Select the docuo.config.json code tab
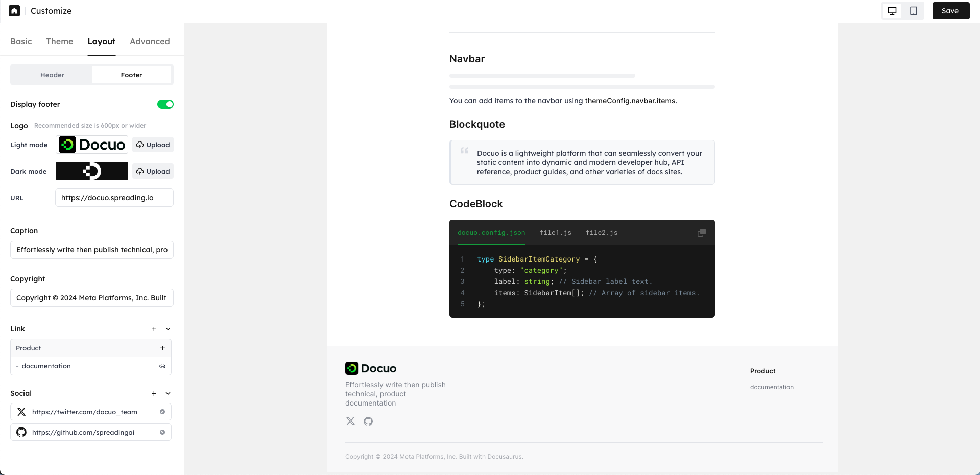 tap(491, 233)
